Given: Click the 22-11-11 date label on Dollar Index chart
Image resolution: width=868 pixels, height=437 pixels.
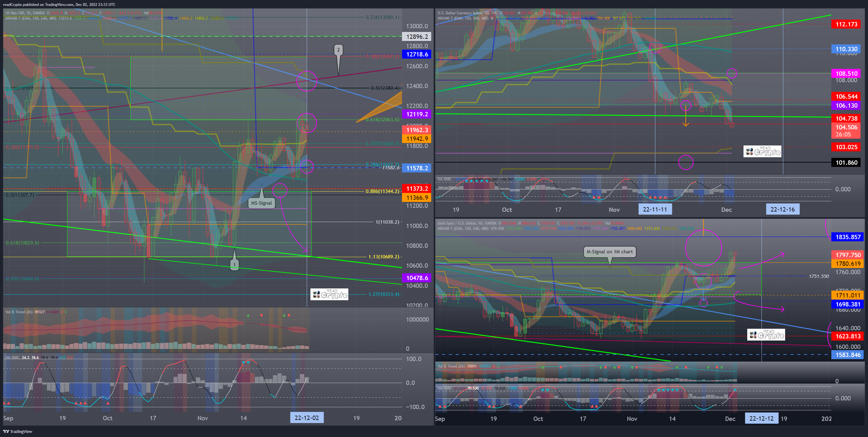Looking at the screenshot, I should tap(655, 209).
